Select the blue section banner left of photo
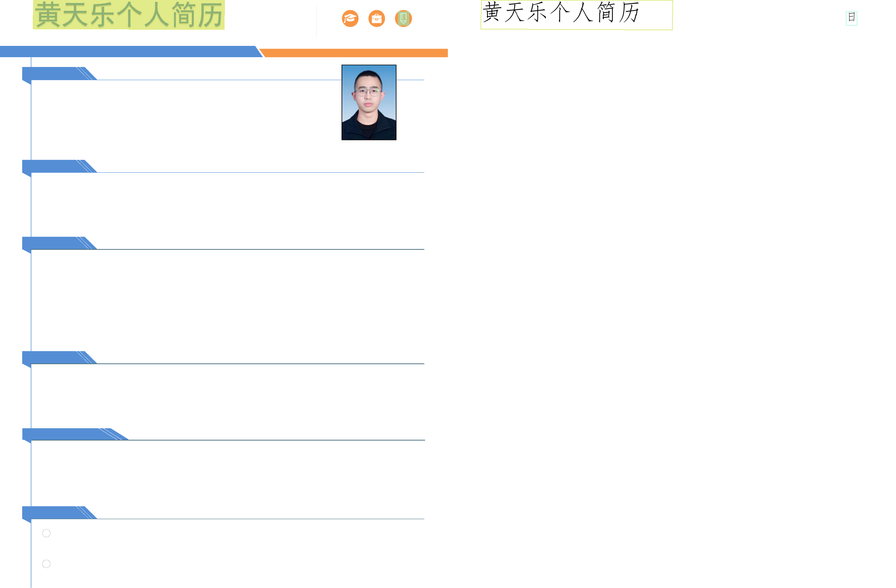The height and width of the screenshot is (588, 896). [53, 73]
